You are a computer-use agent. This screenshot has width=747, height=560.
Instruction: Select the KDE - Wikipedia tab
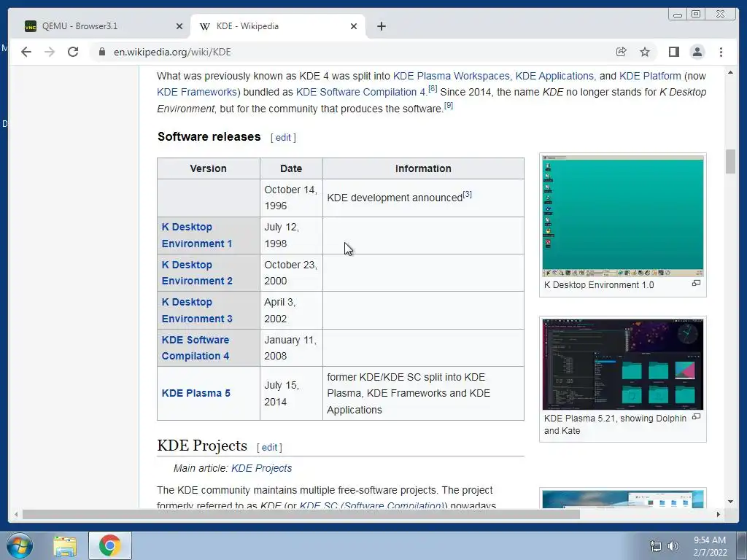click(278, 26)
